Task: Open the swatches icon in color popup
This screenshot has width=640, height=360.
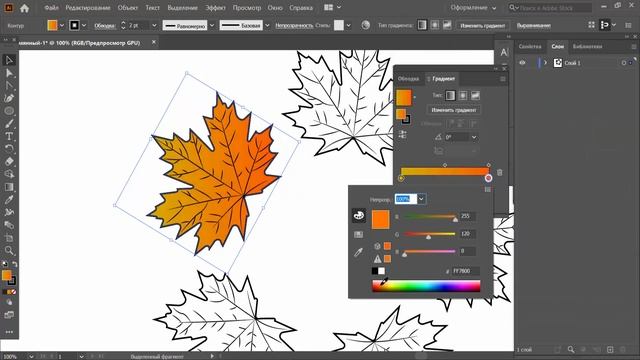Action: pyautogui.click(x=358, y=234)
